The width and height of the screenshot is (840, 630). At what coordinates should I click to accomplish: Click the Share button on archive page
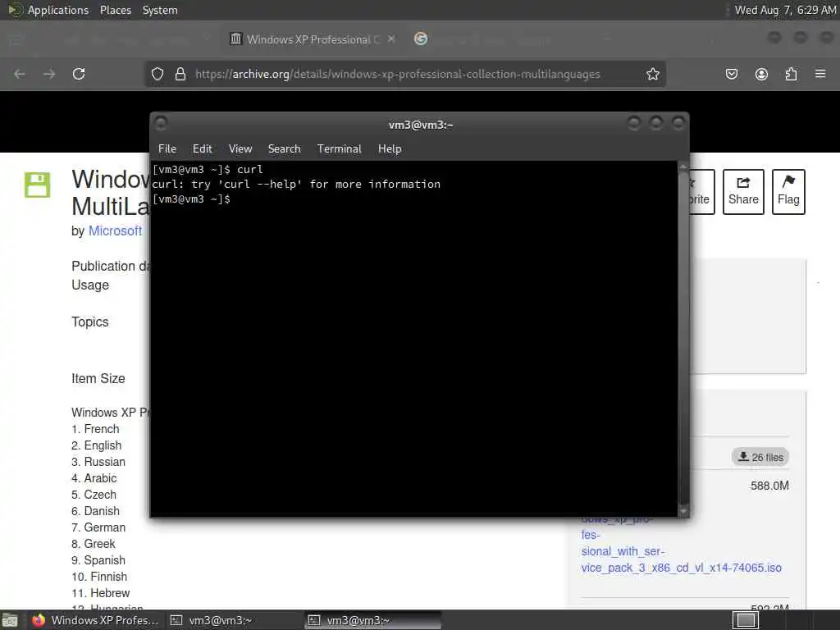(743, 192)
